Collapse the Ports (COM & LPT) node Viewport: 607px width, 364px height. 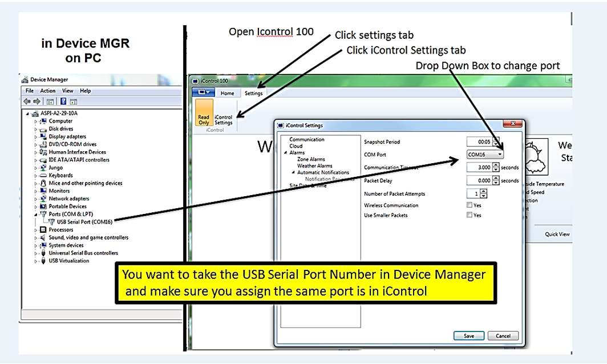coord(35,215)
